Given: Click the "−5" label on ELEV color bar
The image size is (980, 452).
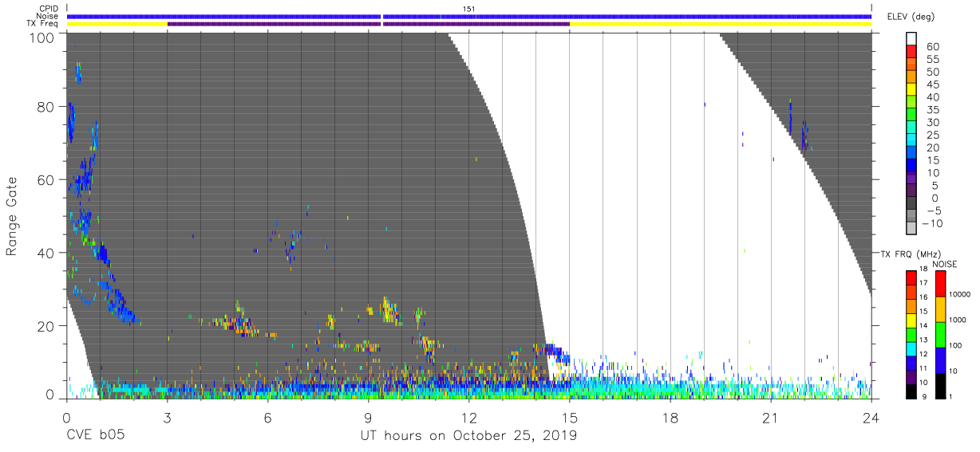Looking at the screenshot, I should pos(933,210).
